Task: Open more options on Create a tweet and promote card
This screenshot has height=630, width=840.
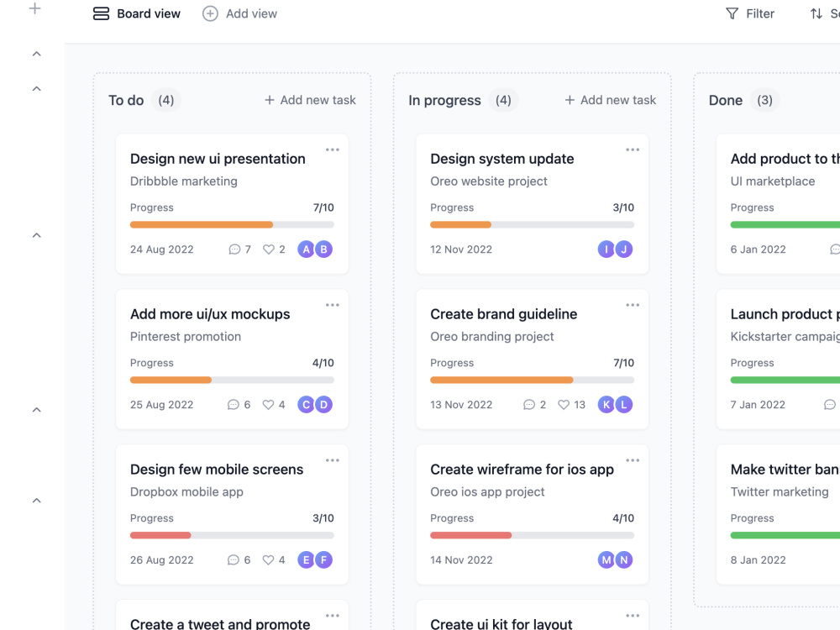Action: [x=332, y=616]
